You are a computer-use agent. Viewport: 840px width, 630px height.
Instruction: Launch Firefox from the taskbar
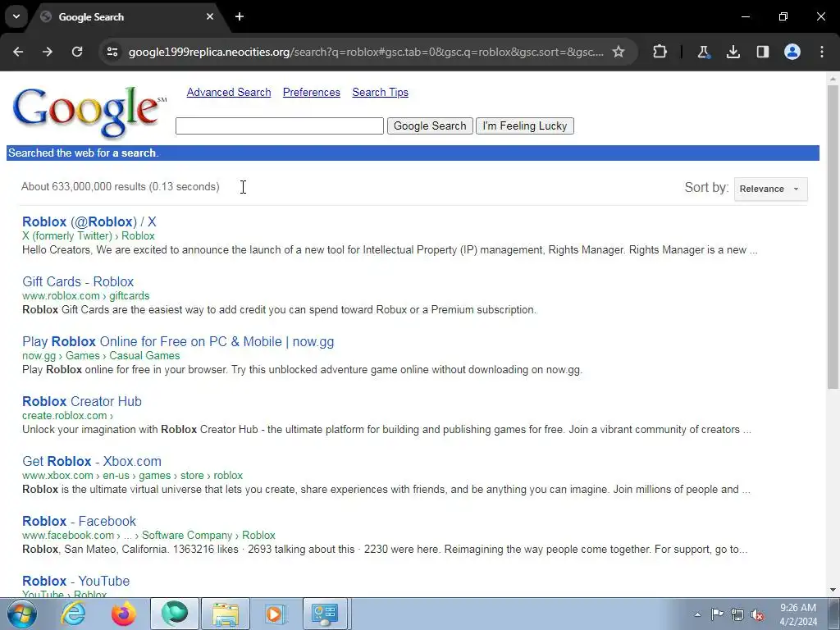point(124,614)
